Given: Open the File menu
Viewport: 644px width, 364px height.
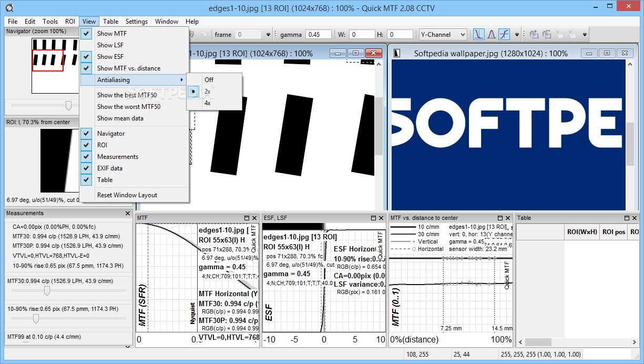Looking at the screenshot, I should tap(13, 22).
